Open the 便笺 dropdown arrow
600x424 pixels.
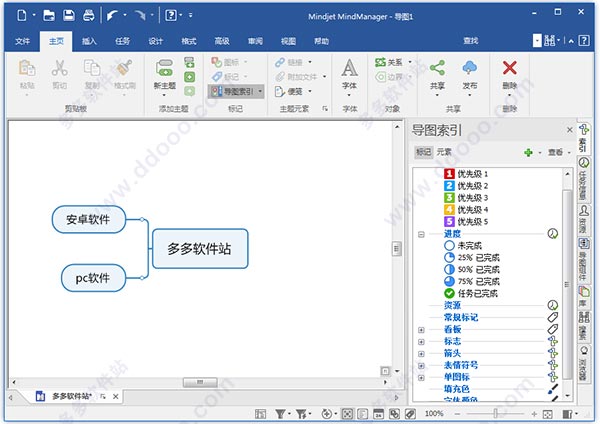coord(310,91)
